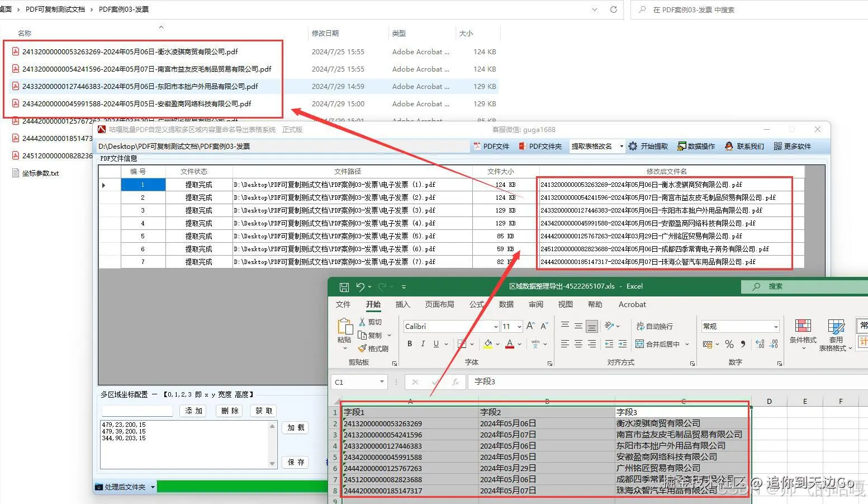The image size is (868, 504).
Task: Click the Format Painter brush icon
Action: [x=362, y=348]
